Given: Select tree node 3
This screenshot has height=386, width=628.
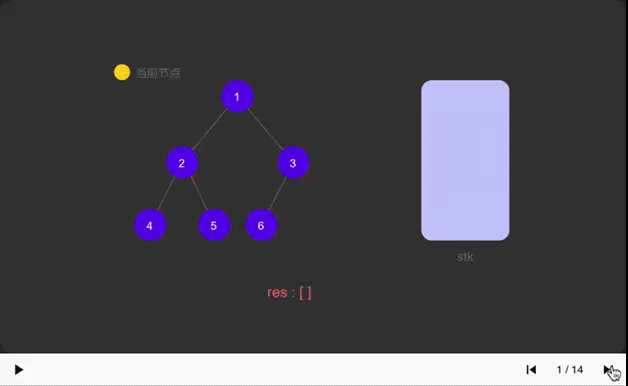Looking at the screenshot, I should click(x=293, y=163).
